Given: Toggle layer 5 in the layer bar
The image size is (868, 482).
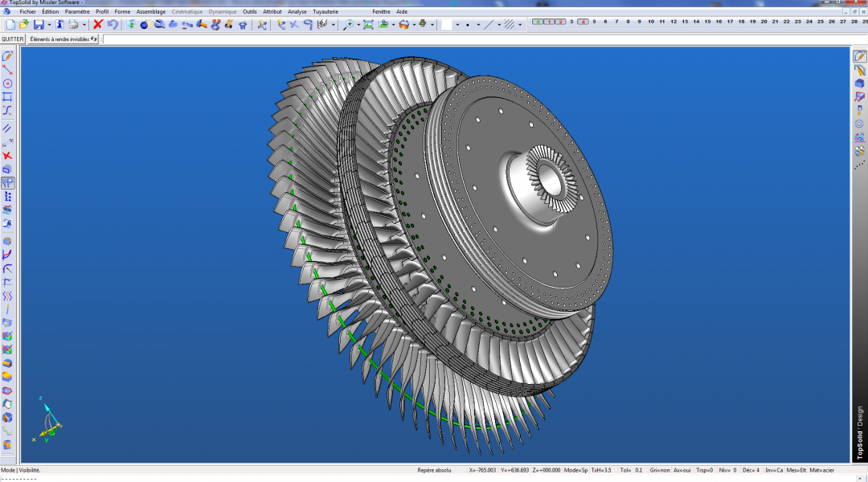Looking at the screenshot, I should (x=594, y=22).
